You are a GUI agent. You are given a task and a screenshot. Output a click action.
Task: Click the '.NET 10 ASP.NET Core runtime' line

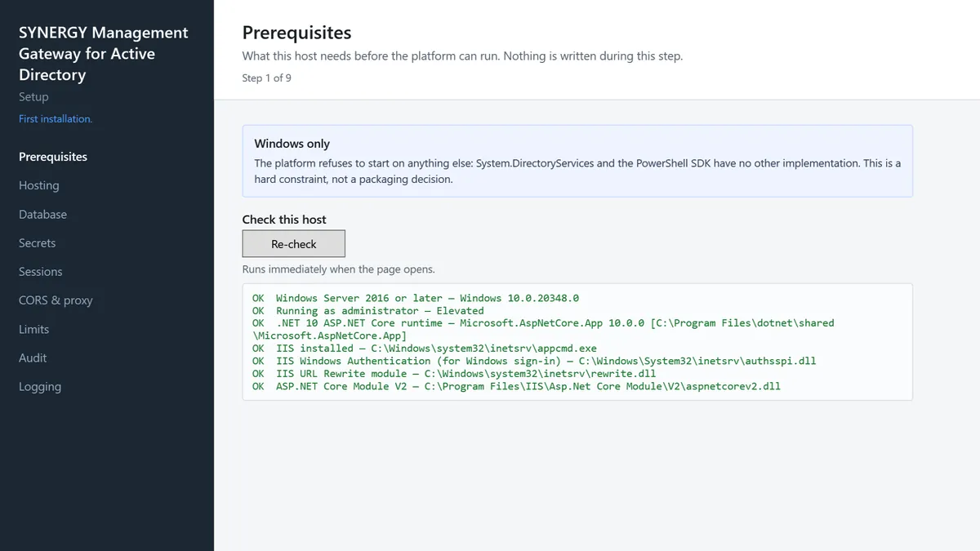click(543, 329)
